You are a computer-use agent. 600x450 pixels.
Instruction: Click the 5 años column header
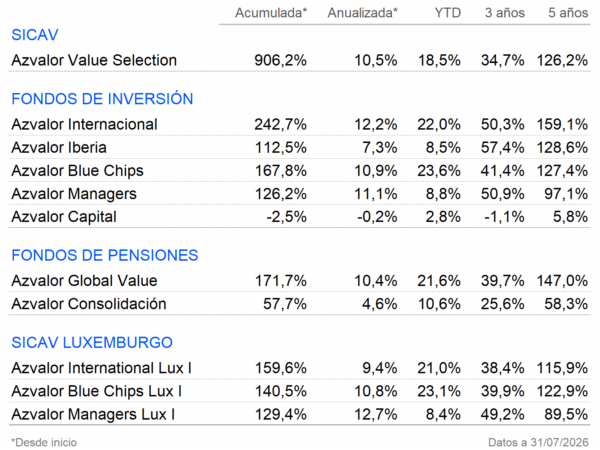(x=568, y=13)
